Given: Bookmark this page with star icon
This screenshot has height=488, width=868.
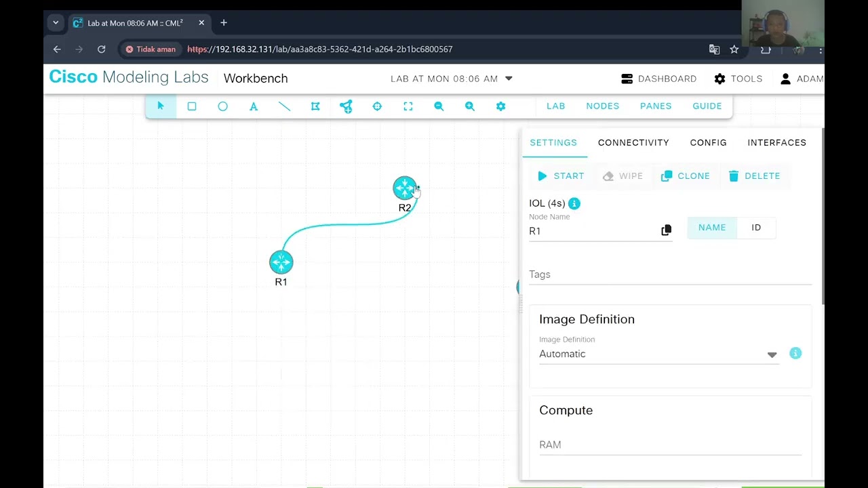Looking at the screenshot, I should (734, 49).
